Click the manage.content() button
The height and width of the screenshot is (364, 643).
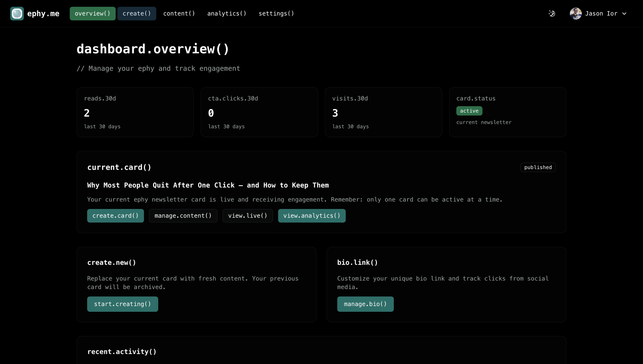coord(183,216)
